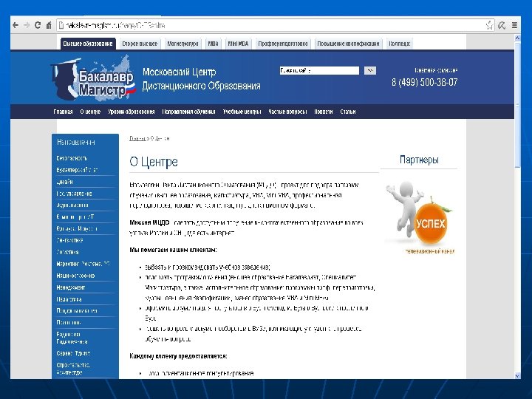The width and height of the screenshot is (532, 399).
Task: Click the page icon in address bar
Action: click(61, 25)
